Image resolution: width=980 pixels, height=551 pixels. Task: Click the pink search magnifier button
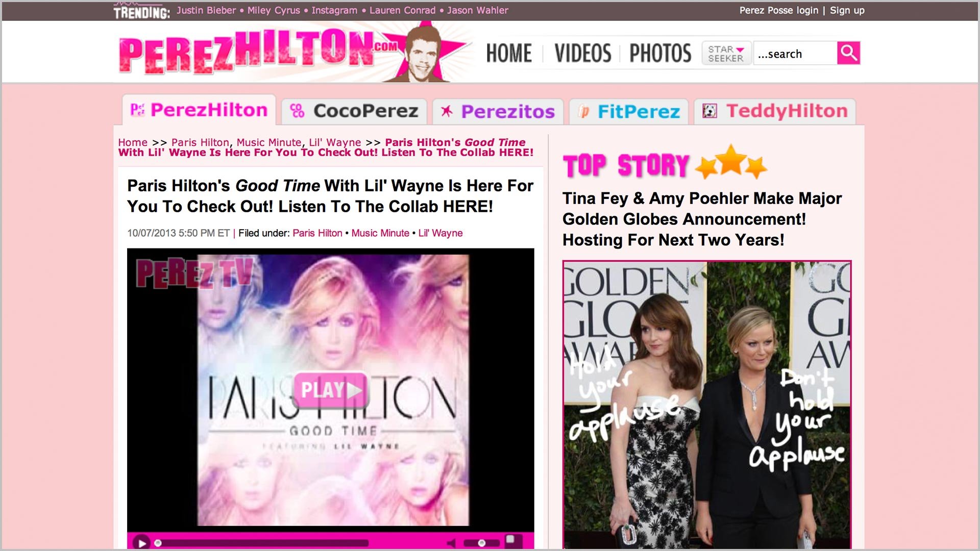(x=848, y=53)
